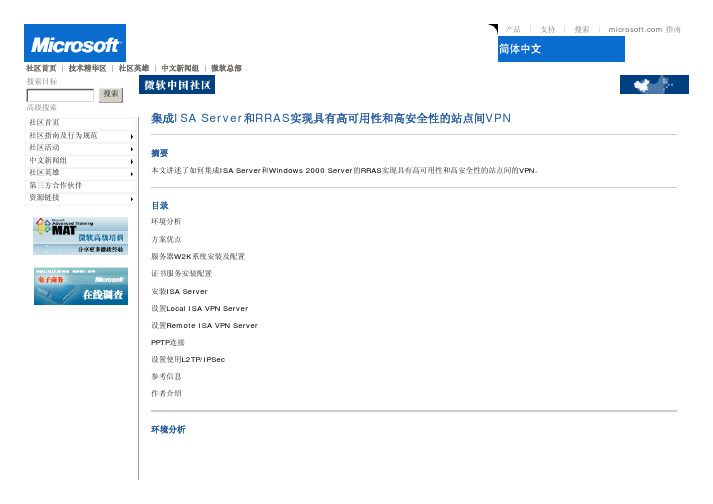Screen dimensions: 713x504
Task: Jump to 方案优点 in the contents list
Action: click(x=166, y=239)
